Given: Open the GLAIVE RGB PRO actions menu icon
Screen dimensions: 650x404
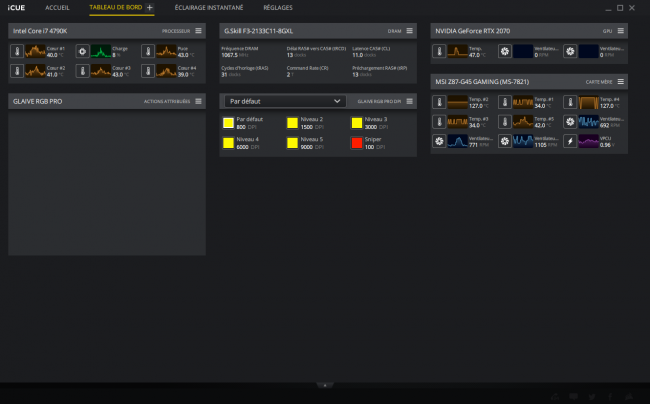Looking at the screenshot, I should [x=199, y=101].
